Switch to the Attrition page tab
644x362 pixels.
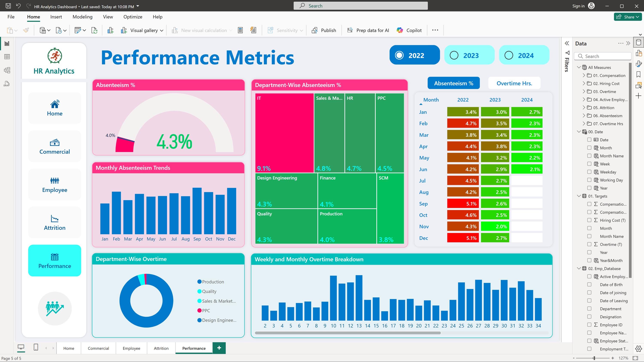tap(161, 348)
